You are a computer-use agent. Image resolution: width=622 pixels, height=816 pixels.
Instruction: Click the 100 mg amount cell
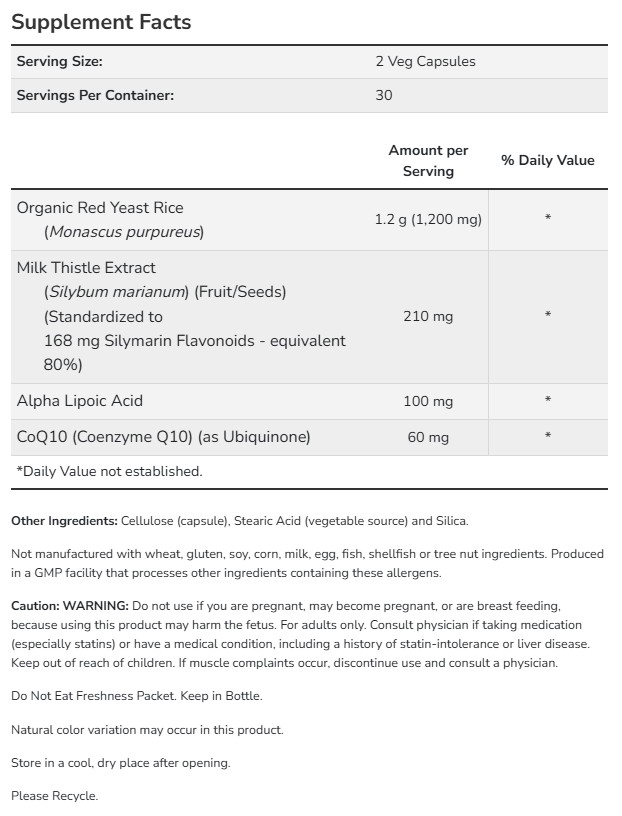(428, 401)
